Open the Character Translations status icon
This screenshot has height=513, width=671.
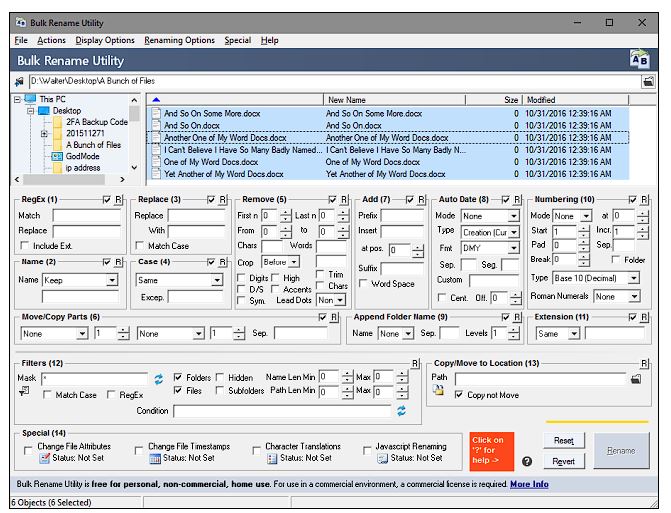point(272,458)
